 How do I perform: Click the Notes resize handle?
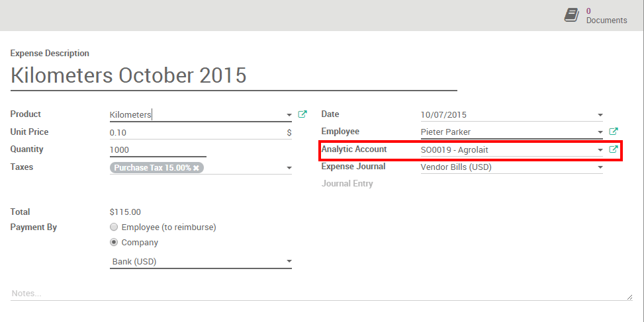click(x=629, y=297)
